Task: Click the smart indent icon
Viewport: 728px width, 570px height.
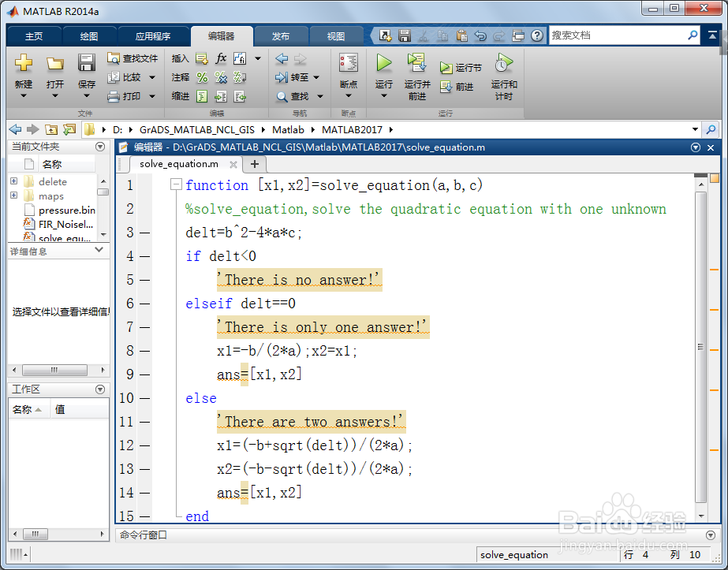Action: [202, 96]
